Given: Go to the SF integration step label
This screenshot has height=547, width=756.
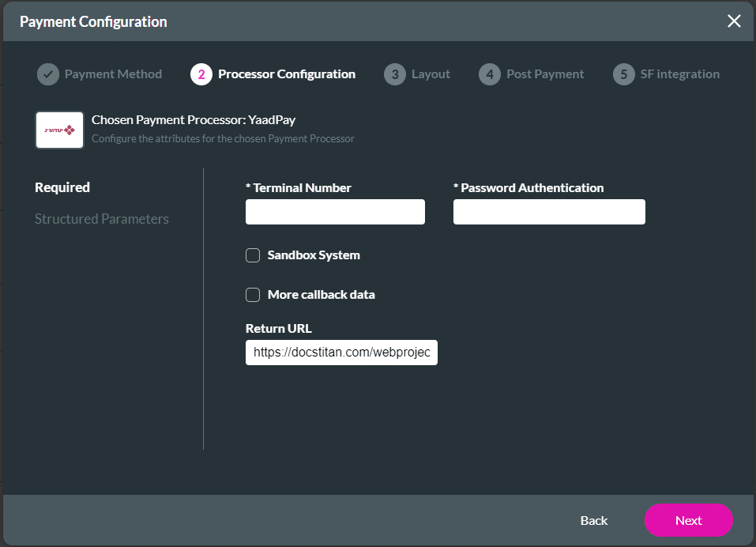Looking at the screenshot, I should 679,74.
